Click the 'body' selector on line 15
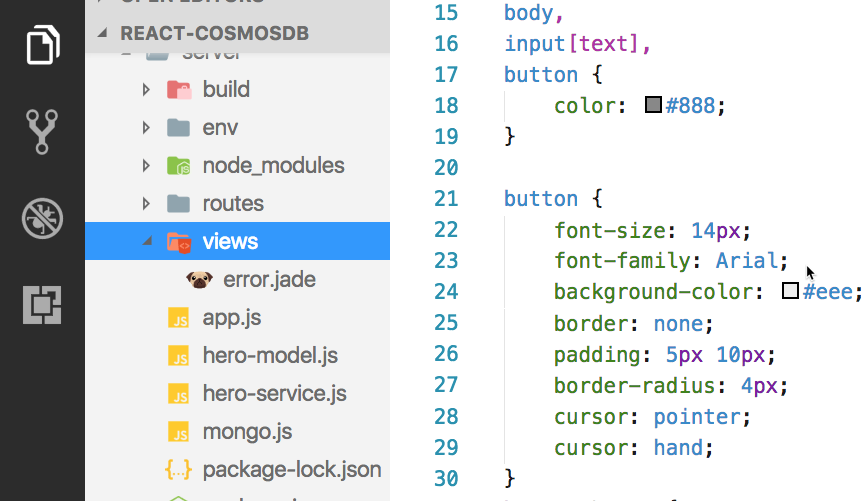 pyautogui.click(x=529, y=13)
